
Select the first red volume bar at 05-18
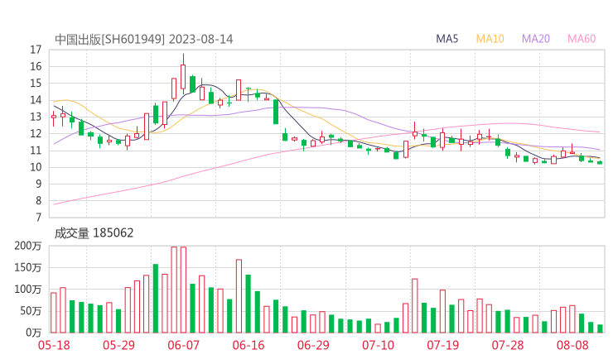54,313
